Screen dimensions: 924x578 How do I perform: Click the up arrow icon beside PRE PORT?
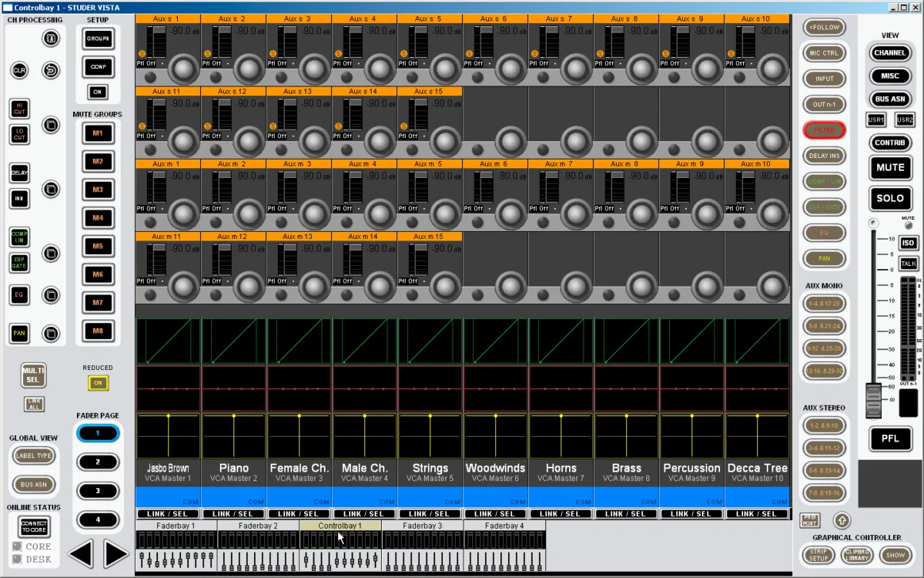(841, 520)
